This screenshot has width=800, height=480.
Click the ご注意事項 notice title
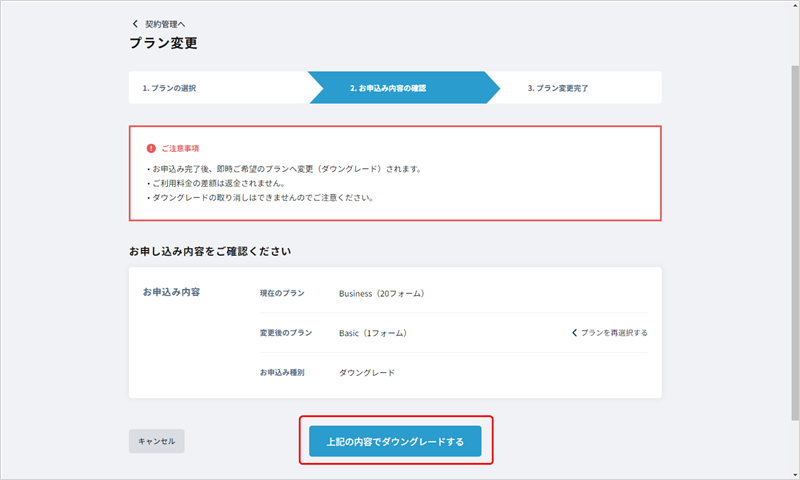pos(180,148)
